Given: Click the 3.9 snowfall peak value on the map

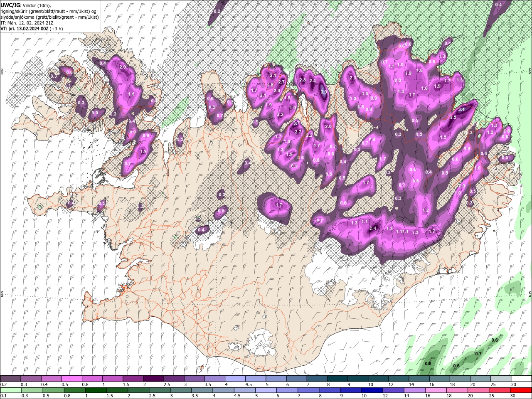Looking at the screenshot, I should pyautogui.click(x=324, y=92).
